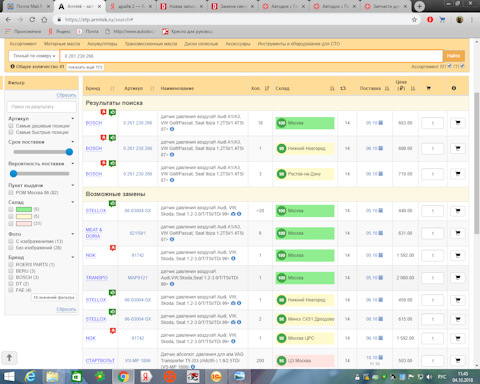Enable the 'Самые дешевые позиции' checkbox
This screenshot has width=480, height=384.
pyautogui.click(x=11, y=126)
